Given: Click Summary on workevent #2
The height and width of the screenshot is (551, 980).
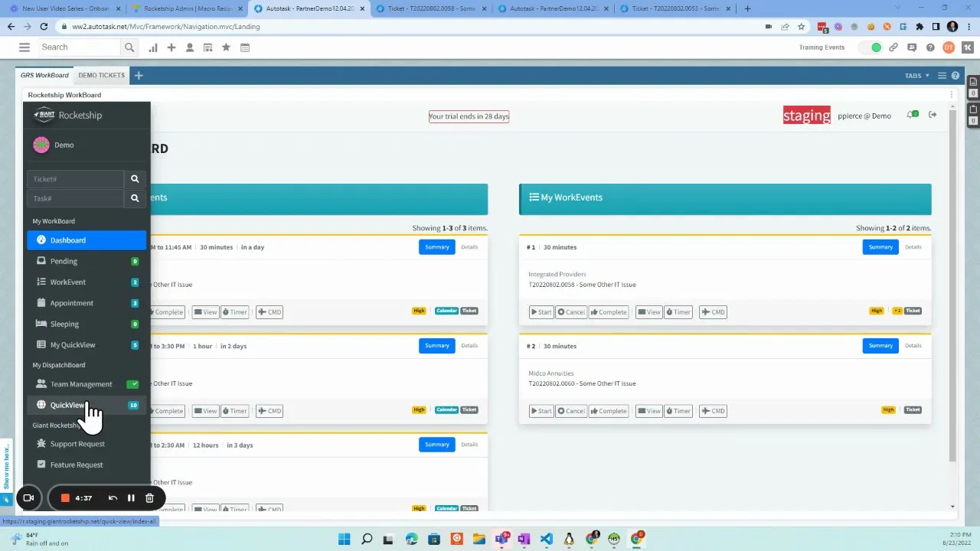Looking at the screenshot, I should pos(880,345).
